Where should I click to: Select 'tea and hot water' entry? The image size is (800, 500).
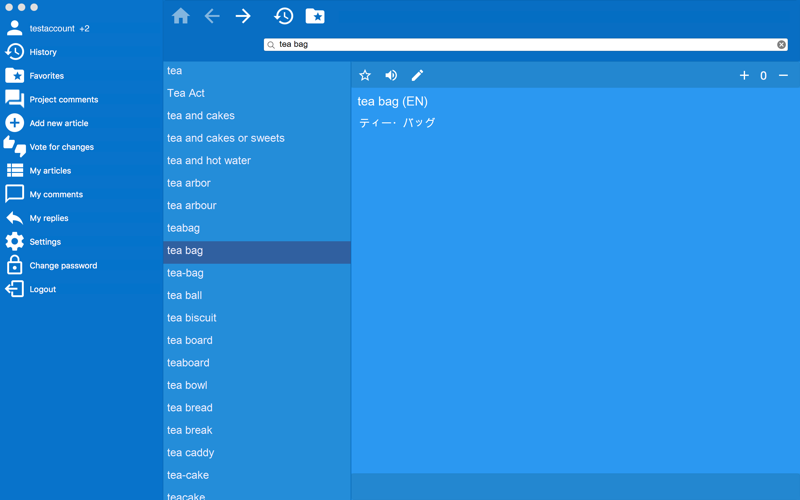[x=257, y=160]
